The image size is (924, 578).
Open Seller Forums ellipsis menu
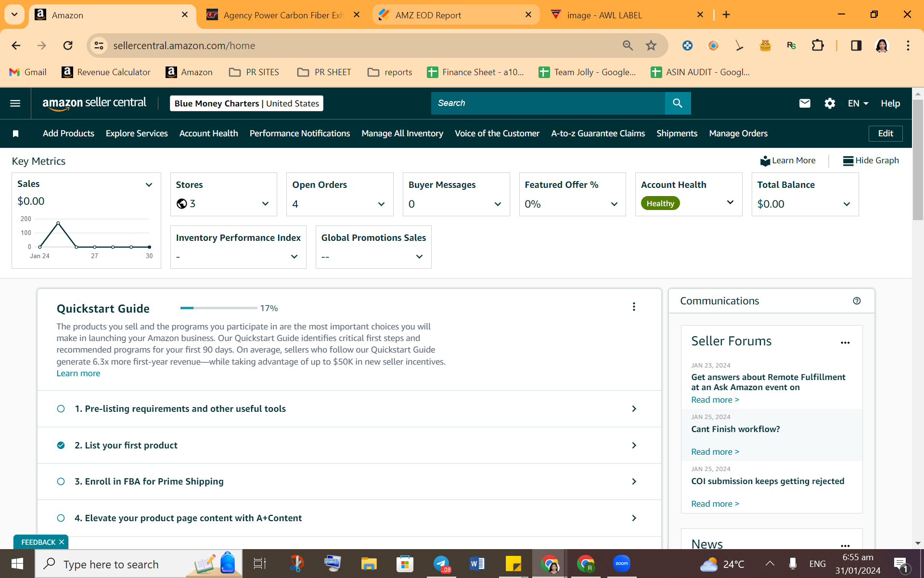point(845,343)
